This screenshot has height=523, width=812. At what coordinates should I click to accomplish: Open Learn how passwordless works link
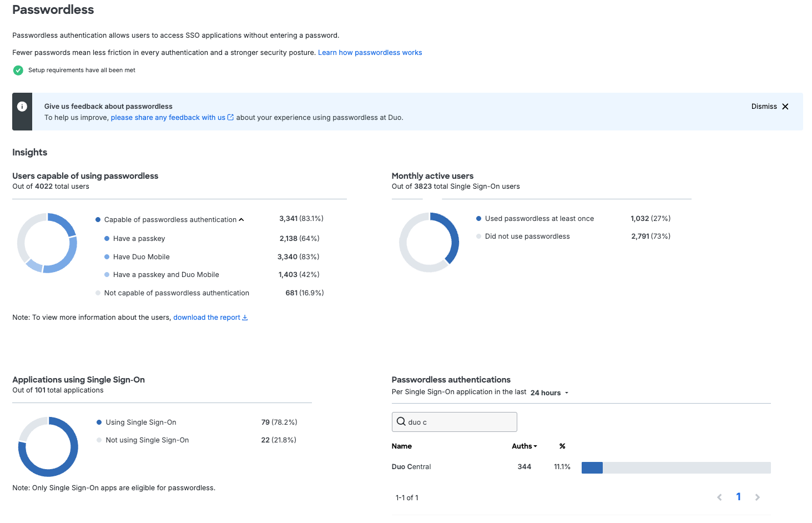coord(370,53)
